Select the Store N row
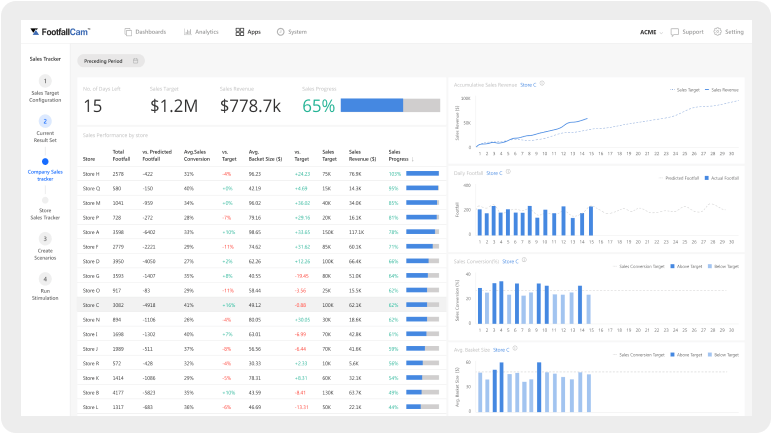The width and height of the screenshot is (772, 434). point(261,320)
